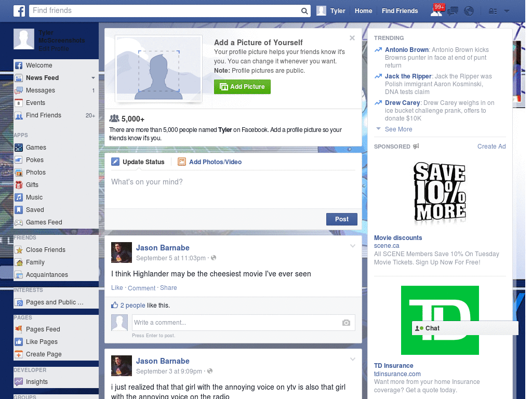Click the profile picture placeholder in sidebar
This screenshot has width=532, height=399.
(24, 39)
